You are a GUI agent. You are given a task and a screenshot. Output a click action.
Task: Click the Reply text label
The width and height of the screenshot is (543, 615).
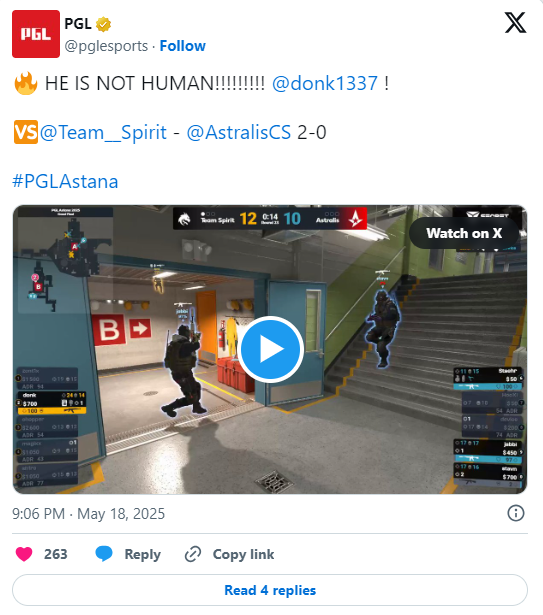pos(142,554)
